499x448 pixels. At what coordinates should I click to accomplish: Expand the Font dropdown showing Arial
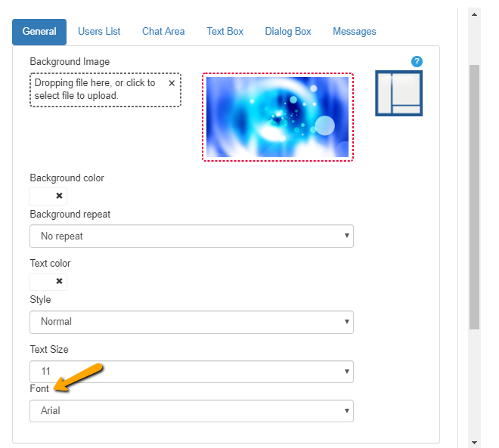[x=191, y=411]
